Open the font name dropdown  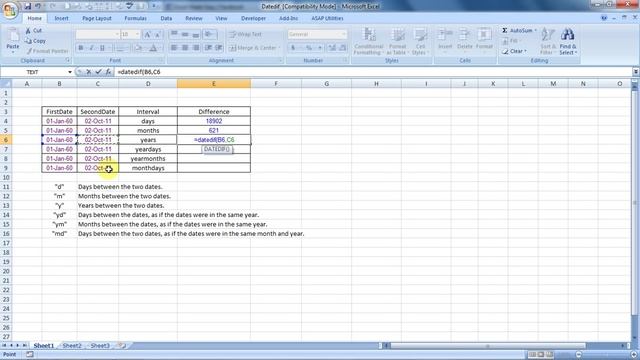(117, 34)
